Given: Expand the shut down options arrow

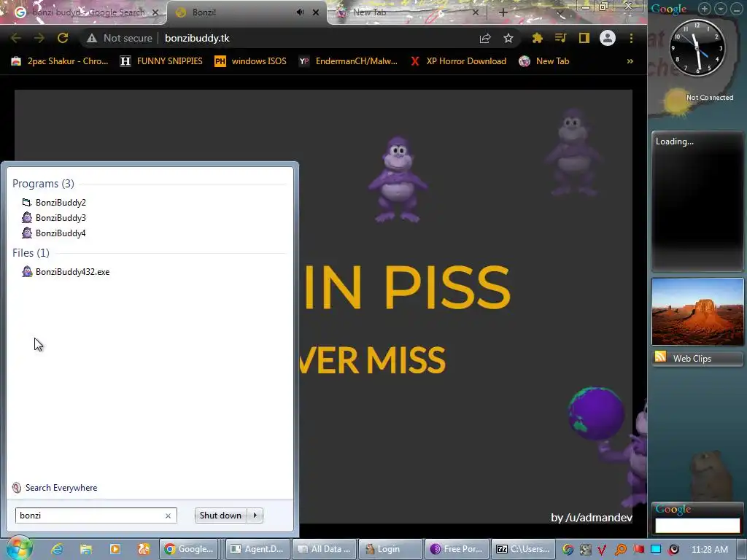Looking at the screenshot, I should click(x=255, y=516).
